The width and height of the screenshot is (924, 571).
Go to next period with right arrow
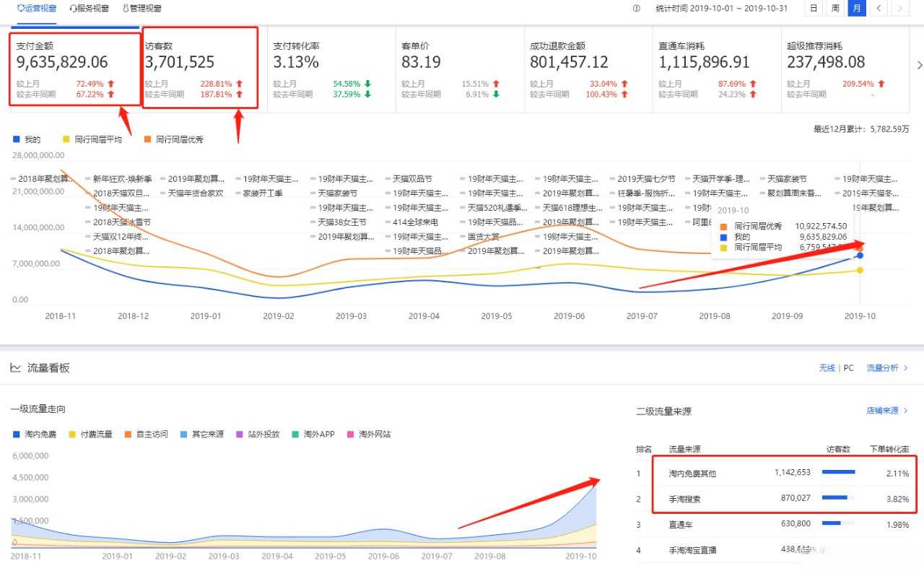tap(899, 9)
